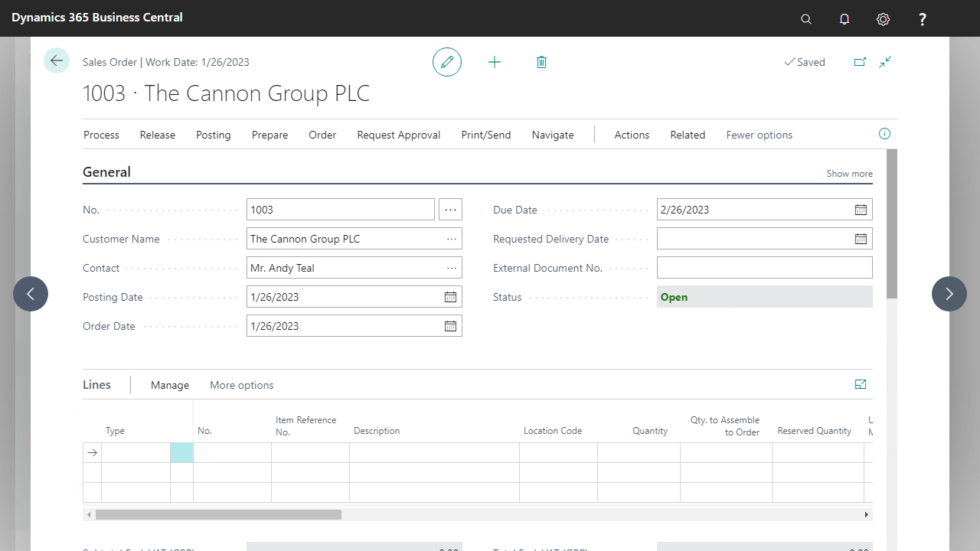Open Customer Name lookup ellipsis
Viewport: 980px width, 551px height.
point(452,239)
